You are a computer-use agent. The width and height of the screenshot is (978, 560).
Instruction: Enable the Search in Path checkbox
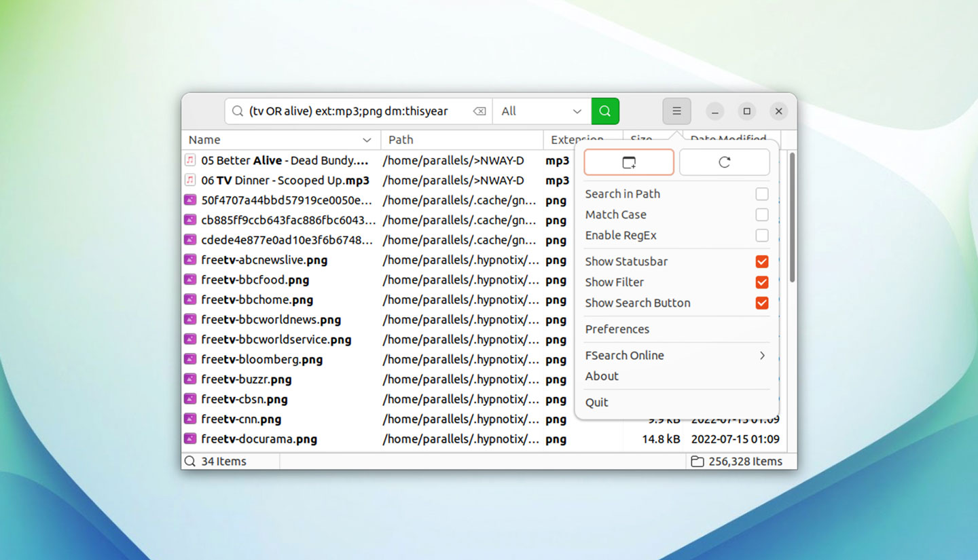(x=762, y=194)
